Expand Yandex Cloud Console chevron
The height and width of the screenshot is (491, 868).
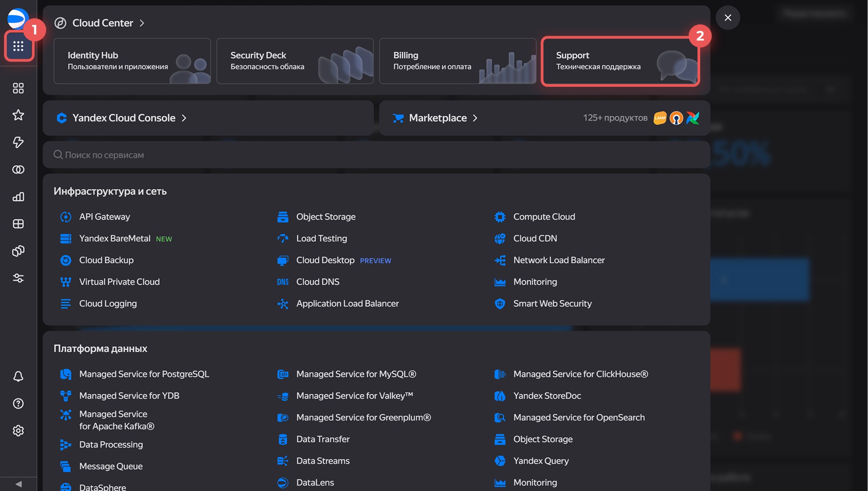[184, 118]
